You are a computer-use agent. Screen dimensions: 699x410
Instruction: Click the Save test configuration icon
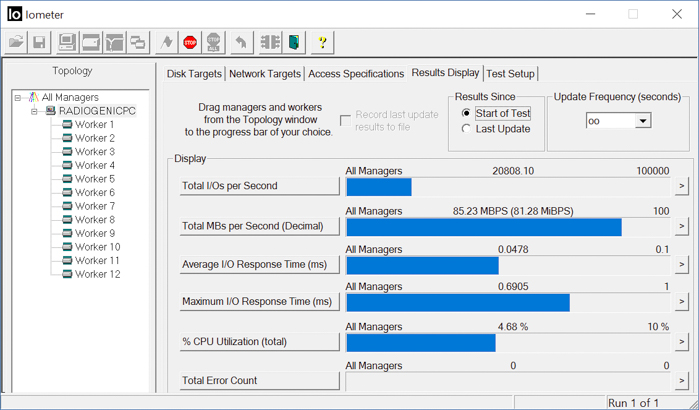pyautogui.click(x=39, y=43)
